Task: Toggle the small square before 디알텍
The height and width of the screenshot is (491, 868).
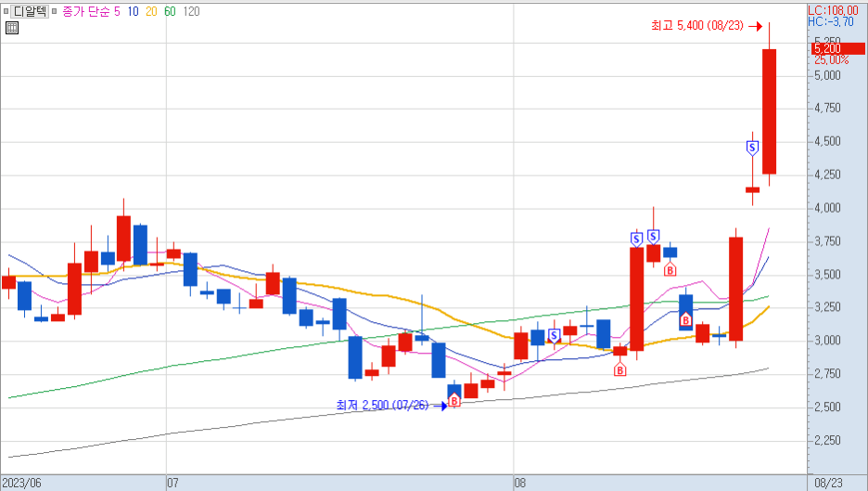Action: coord(6,11)
